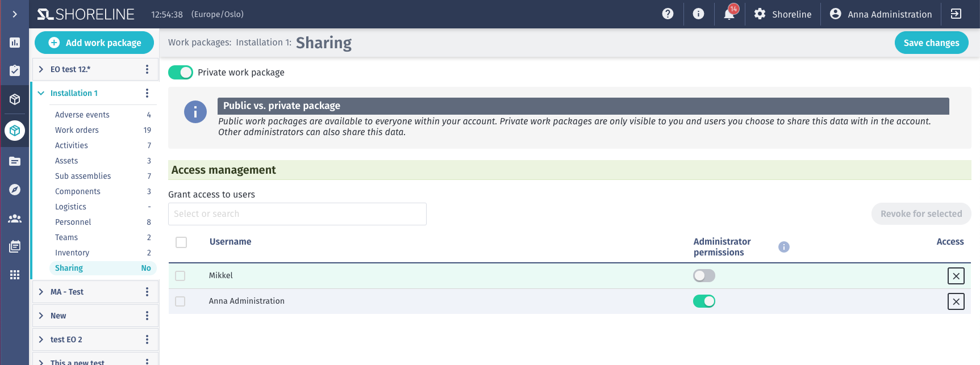This screenshot has height=365, width=980.
Task: Expand EO test 12.* package
Action: click(x=41, y=69)
